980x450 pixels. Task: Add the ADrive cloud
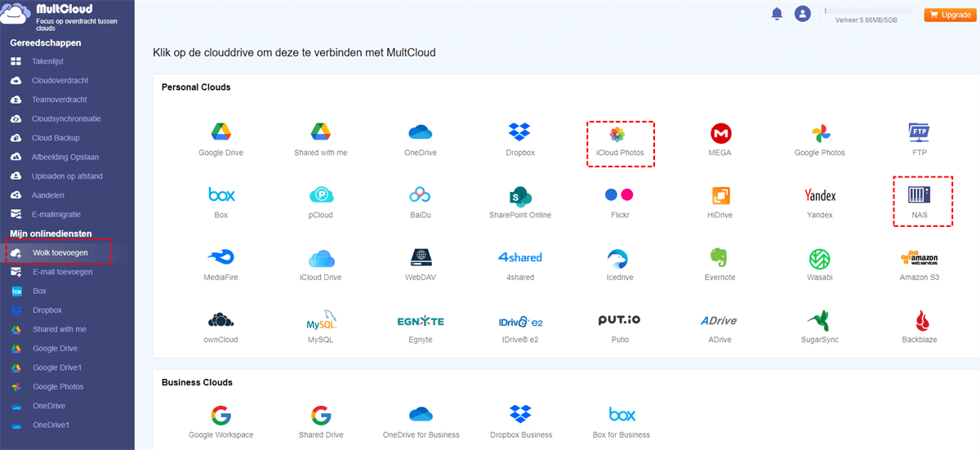pos(720,320)
